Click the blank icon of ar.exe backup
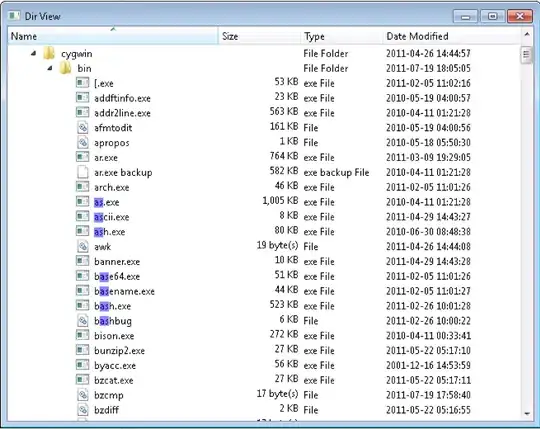 pyautogui.click(x=83, y=172)
